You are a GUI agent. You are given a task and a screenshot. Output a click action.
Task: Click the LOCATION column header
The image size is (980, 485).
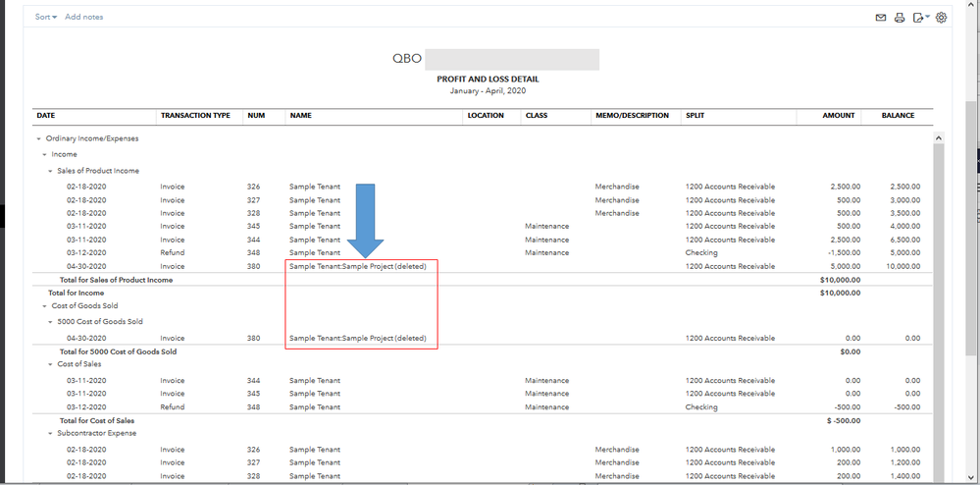click(x=486, y=116)
